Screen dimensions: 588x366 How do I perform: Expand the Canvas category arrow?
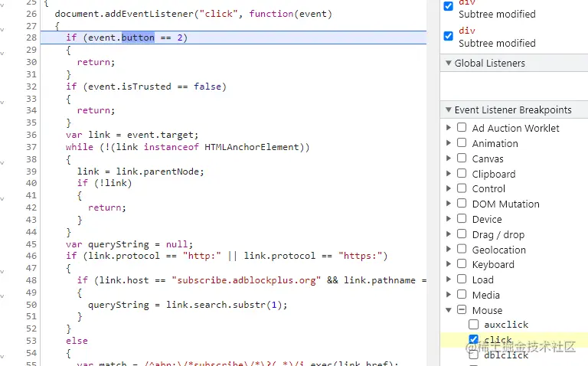[449, 158]
